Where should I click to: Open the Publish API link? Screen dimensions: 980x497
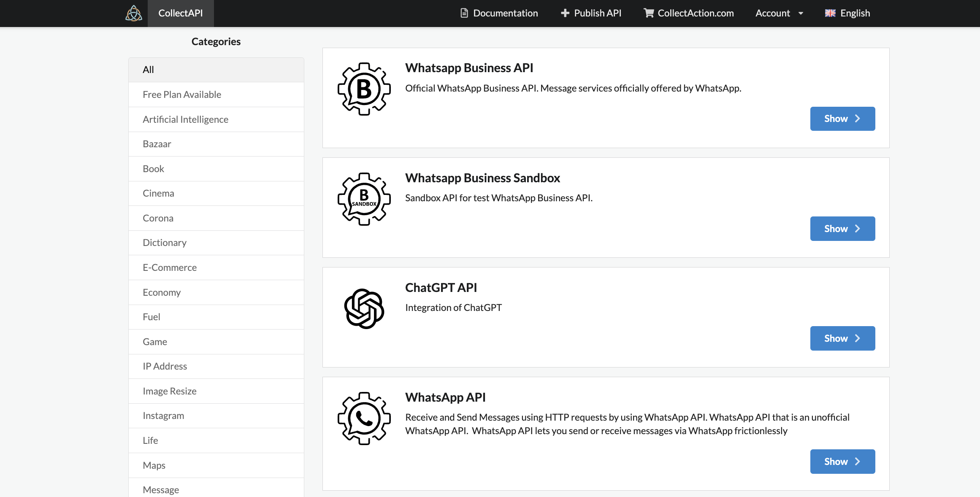pyautogui.click(x=591, y=13)
